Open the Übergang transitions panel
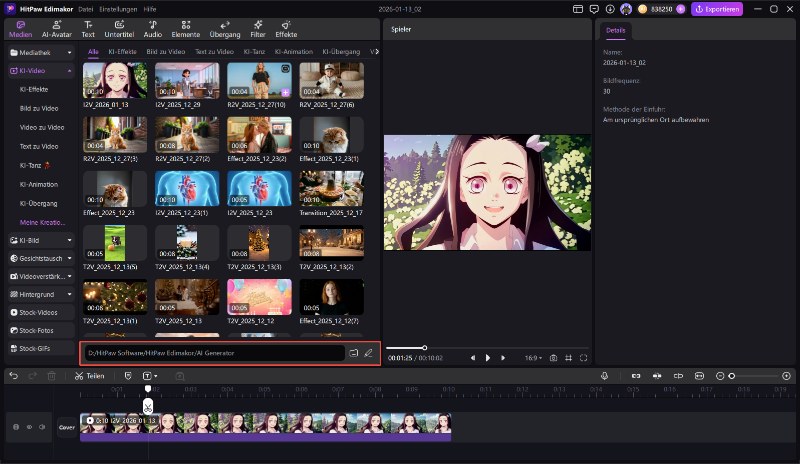The width and height of the screenshot is (800, 464). click(x=224, y=28)
